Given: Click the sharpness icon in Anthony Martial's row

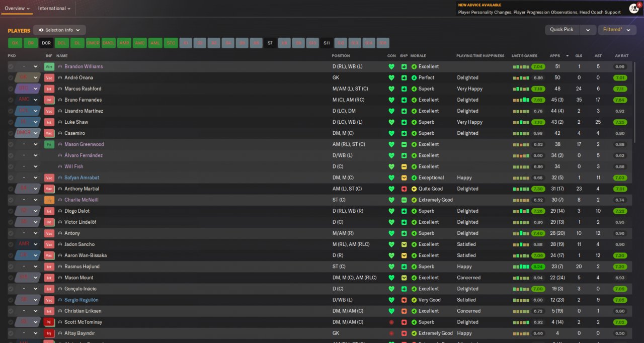Looking at the screenshot, I should point(404,189).
